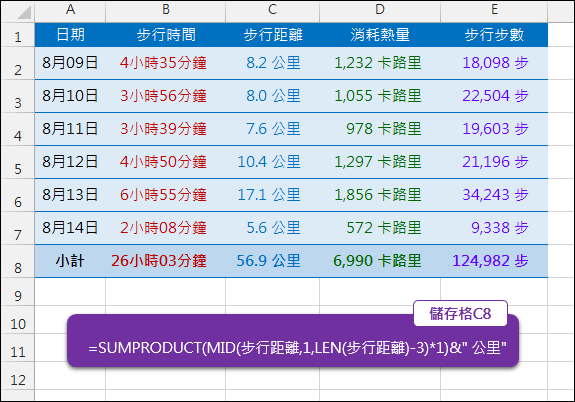Select the 5.6 公里 cell
The height and width of the screenshot is (402, 575).
coord(272,228)
